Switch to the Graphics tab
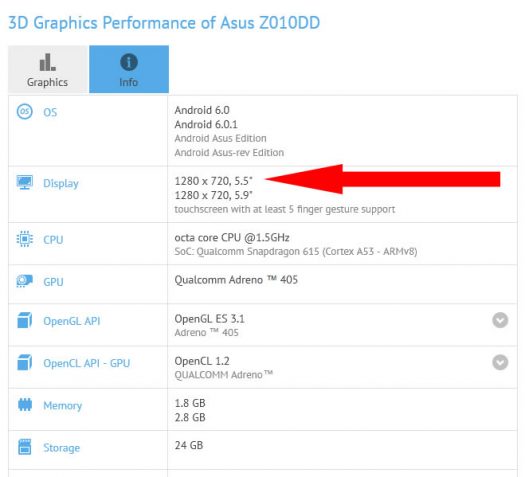This screenshot has height=477, width=525. pyautogui.click(x=48, y=69)
